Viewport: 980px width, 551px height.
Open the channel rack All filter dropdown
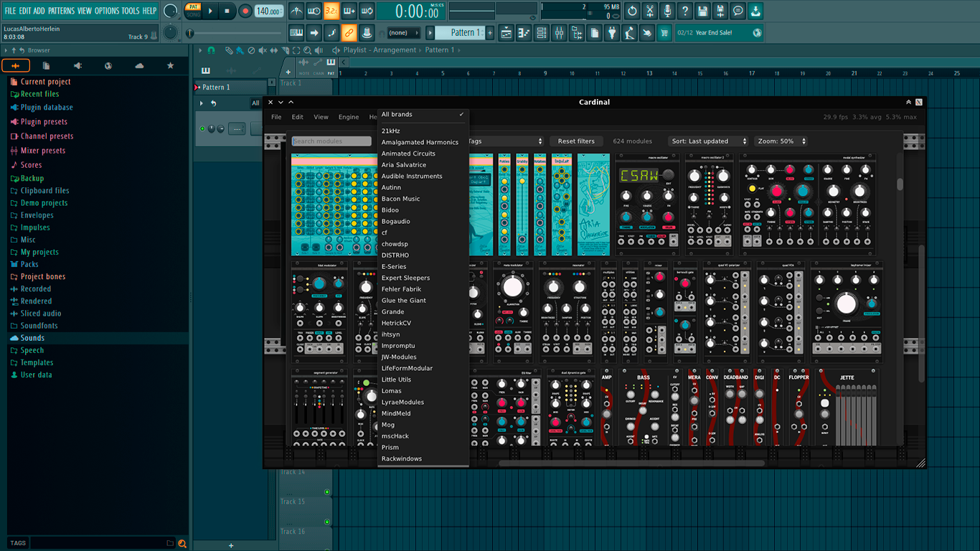255,103
